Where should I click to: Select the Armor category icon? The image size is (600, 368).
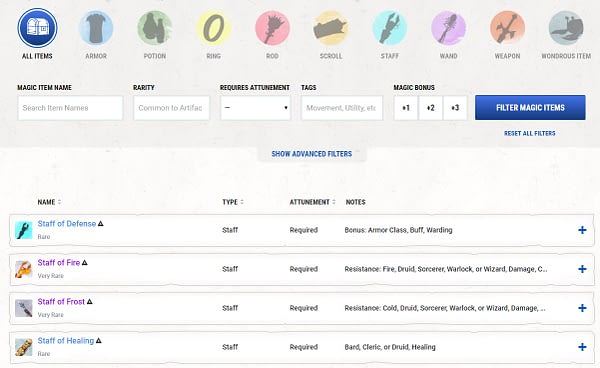coord(96,28)
